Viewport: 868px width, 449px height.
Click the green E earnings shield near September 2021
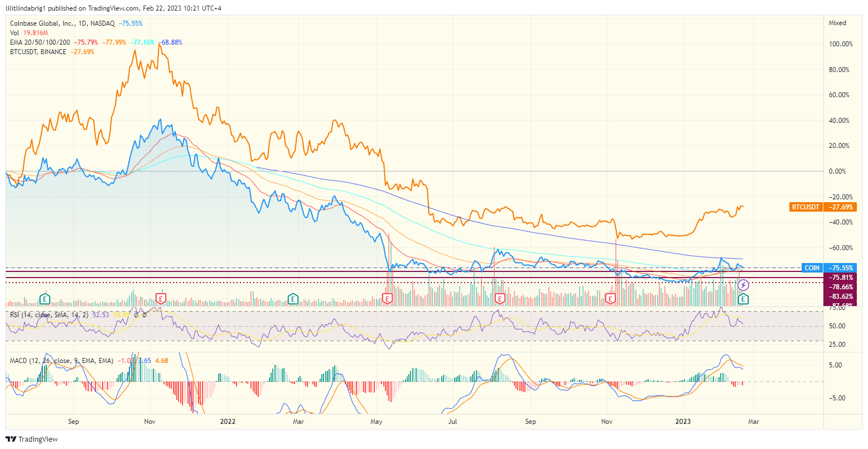(x=44, y=299)
